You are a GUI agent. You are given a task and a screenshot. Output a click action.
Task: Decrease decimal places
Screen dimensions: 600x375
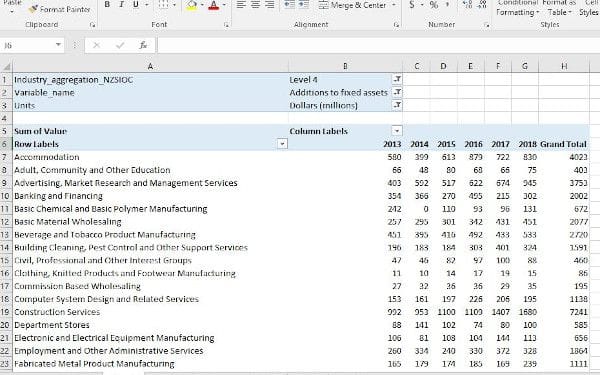pyautogui.click(x=483, y=5)
